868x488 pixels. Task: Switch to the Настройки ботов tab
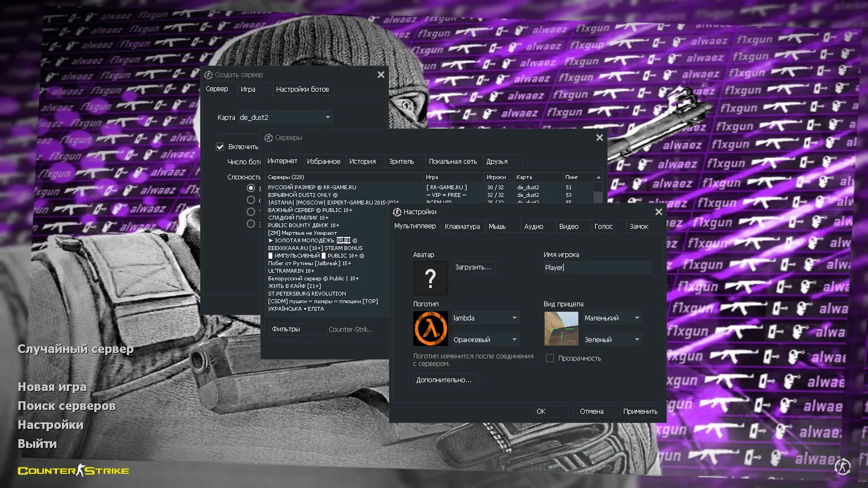tap(303, 89)
